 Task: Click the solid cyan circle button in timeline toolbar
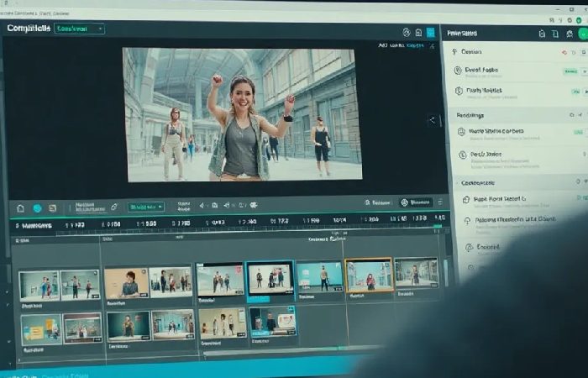point(37,208)
